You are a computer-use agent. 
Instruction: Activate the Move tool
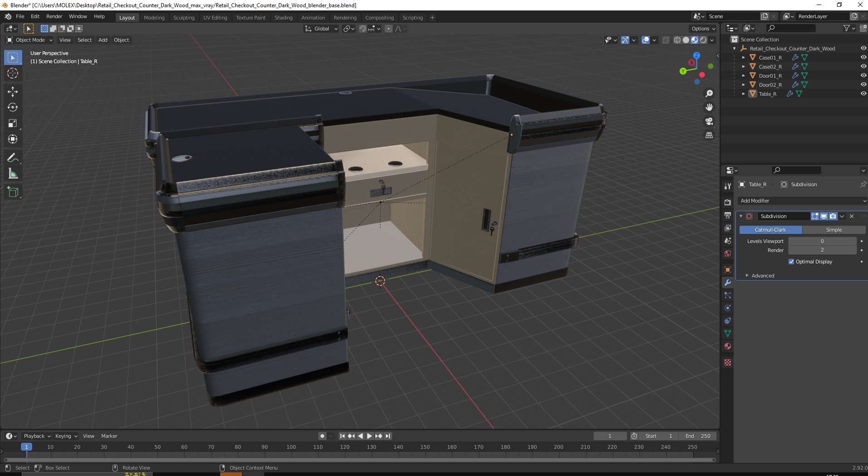(x=13, y=92)
